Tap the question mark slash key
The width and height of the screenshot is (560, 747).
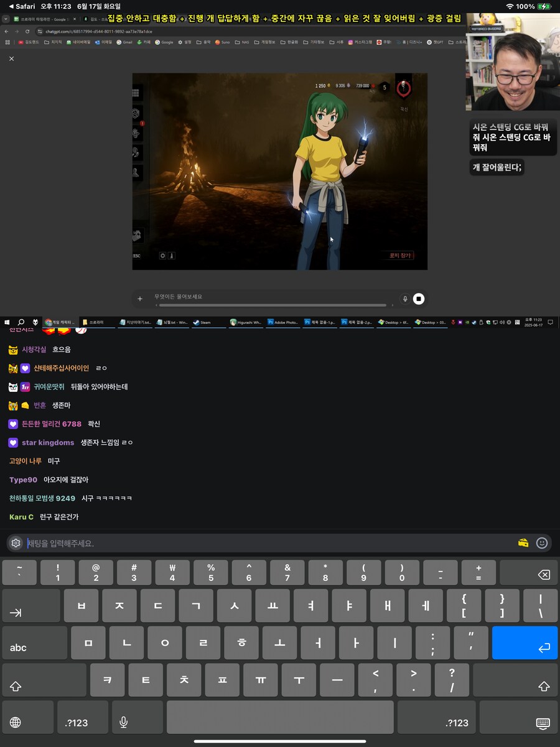point(452,680)
